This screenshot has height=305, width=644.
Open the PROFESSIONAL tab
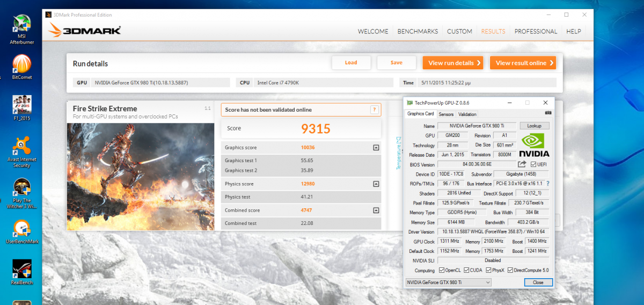[x=536, y=31]
